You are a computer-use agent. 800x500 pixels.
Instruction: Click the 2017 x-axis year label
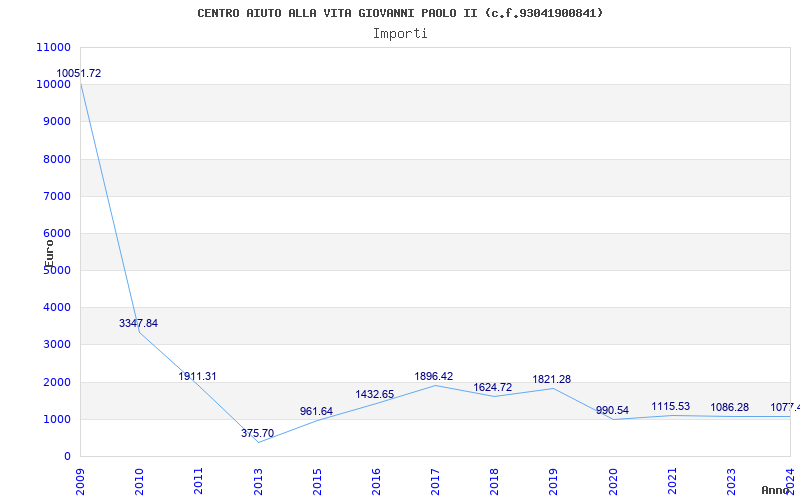[x=435, y=482]
